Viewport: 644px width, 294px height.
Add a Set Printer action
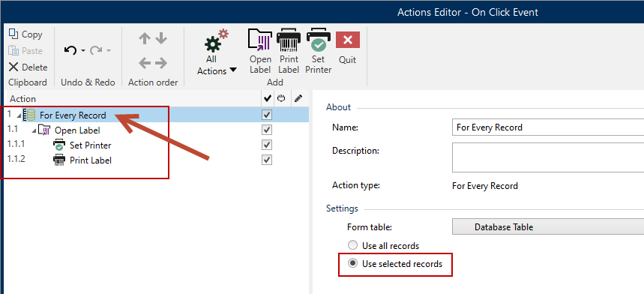click(319, 51)
